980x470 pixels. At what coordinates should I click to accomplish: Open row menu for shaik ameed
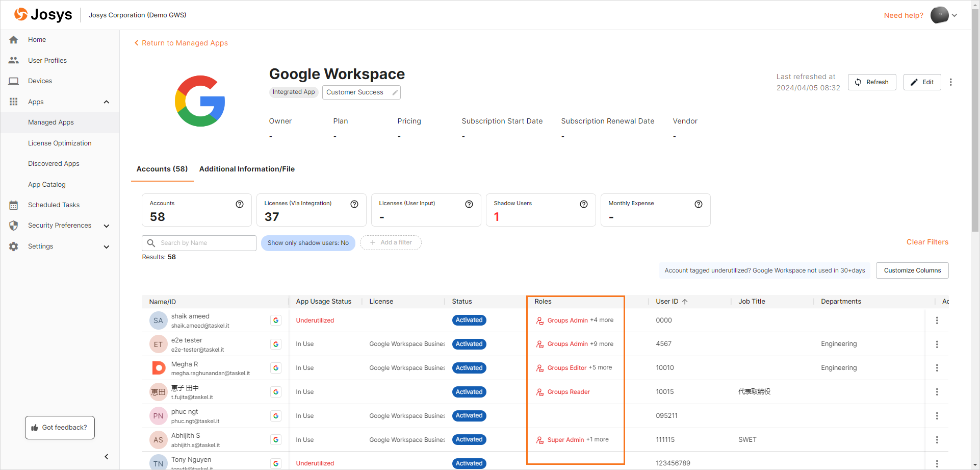[937, 320]
